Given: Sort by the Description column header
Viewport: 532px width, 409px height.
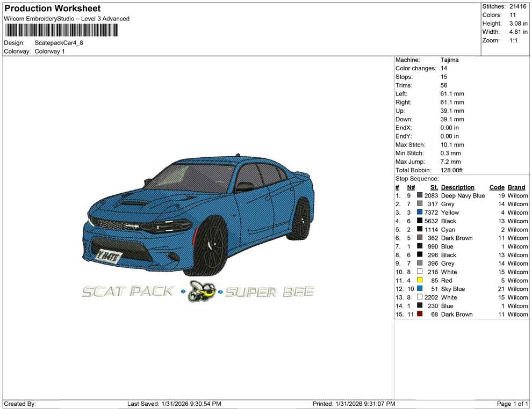Looking at the screenshot, I should pos(458,187).
